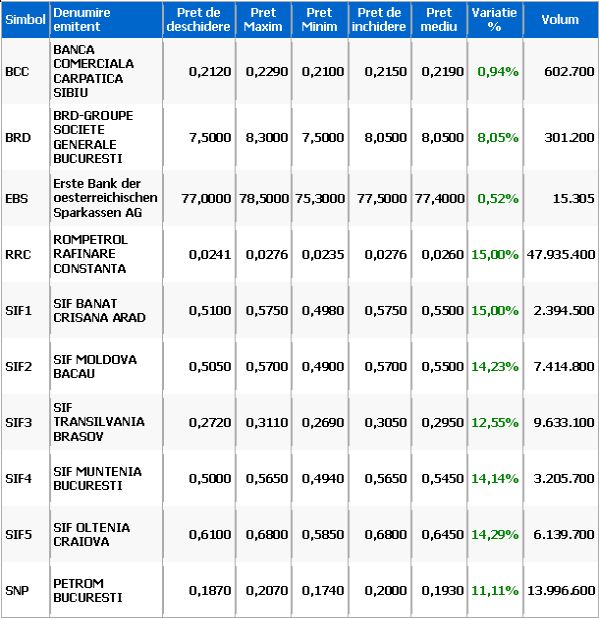Click BRD-GROUPE SOCIETE GENERALE BUCURESTI name
Screen dimensions: 599x619
click(x=93, y=137)
